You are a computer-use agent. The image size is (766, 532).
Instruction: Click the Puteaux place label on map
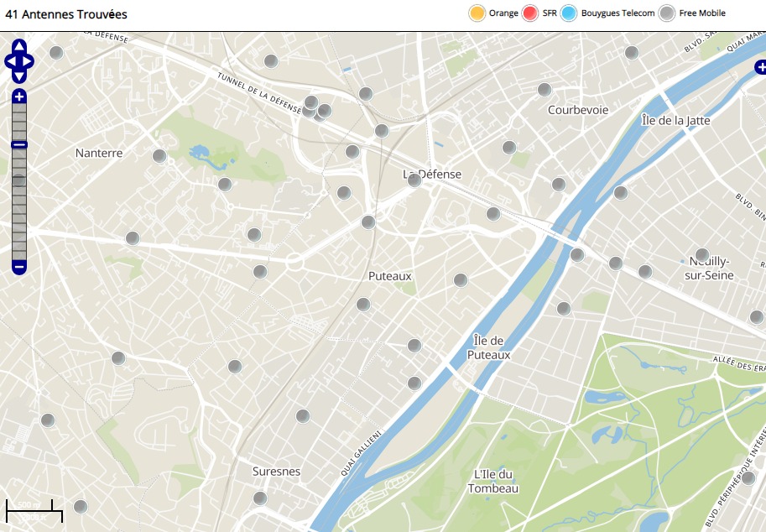tap(390, 275)
